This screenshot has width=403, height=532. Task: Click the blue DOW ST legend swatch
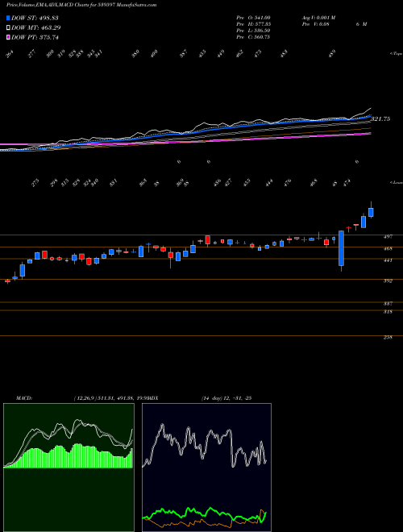coord(8,18)
